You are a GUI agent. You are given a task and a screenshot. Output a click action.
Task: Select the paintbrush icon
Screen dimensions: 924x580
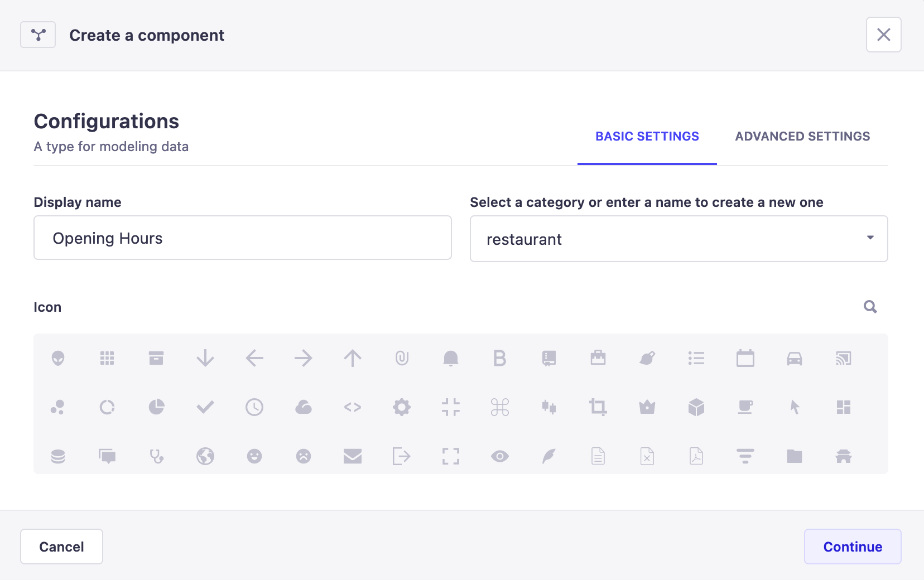tap(647, 358)
